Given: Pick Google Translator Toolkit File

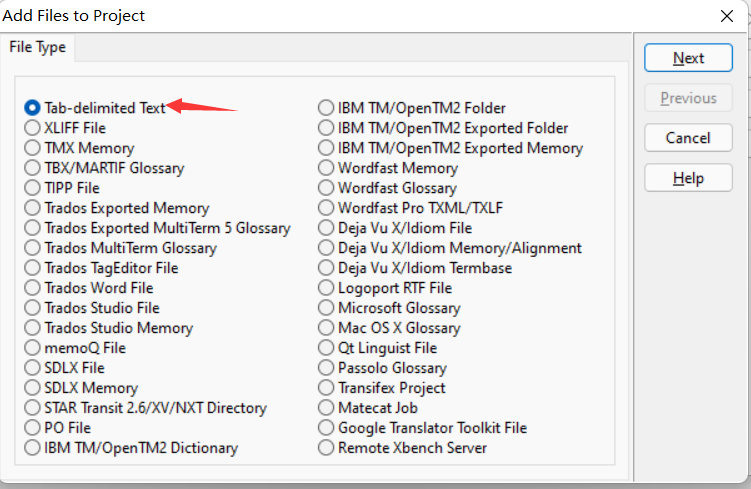Looking at the screenshot, I should coord(326,428).
